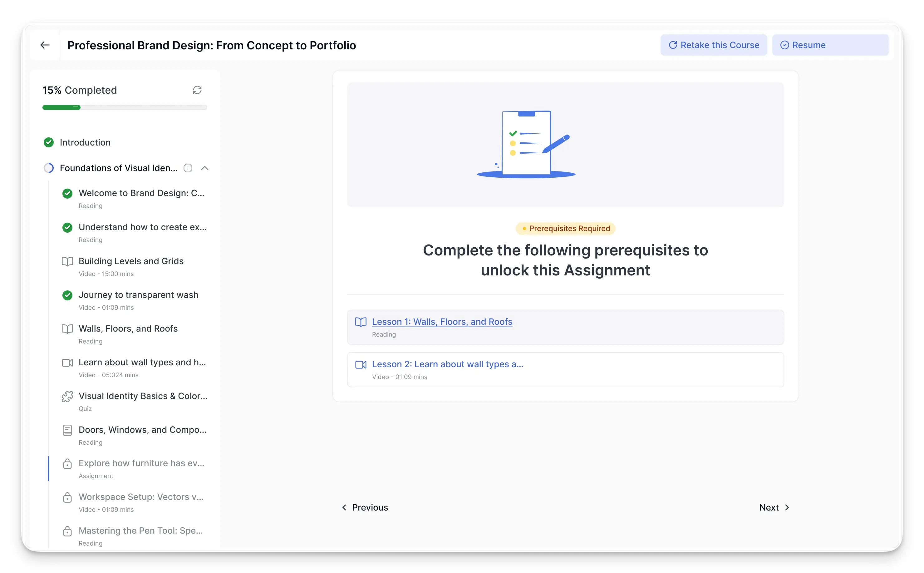
Task: Click the Video - 01:09 mins label under Lesson 2
Action: click(399, 377)
